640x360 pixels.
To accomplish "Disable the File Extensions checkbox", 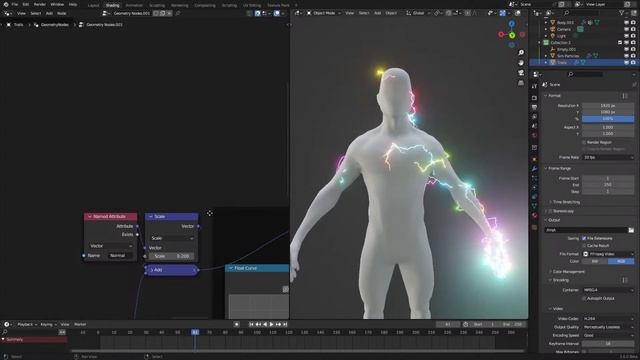I will [x=584, y=238].
